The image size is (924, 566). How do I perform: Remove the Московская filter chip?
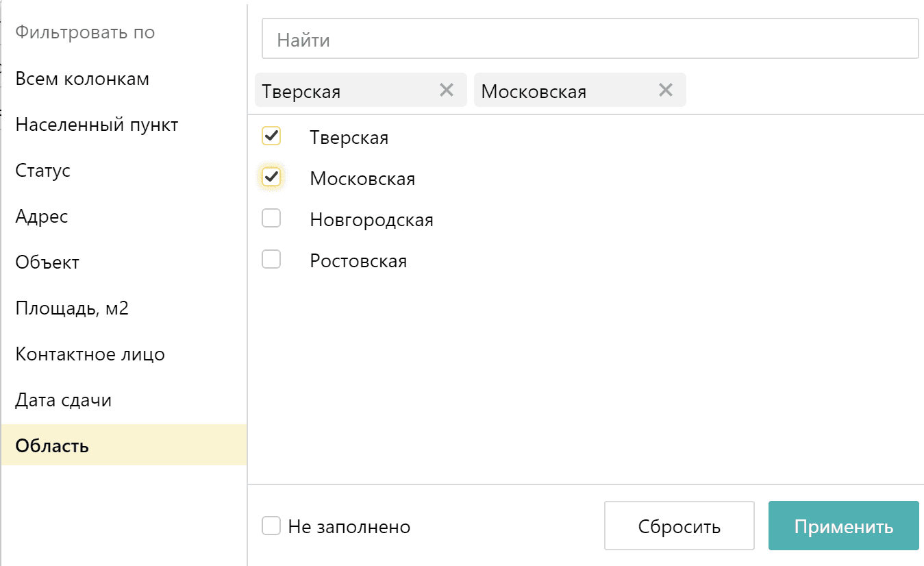pyautogui.click(x=665, y=89)
